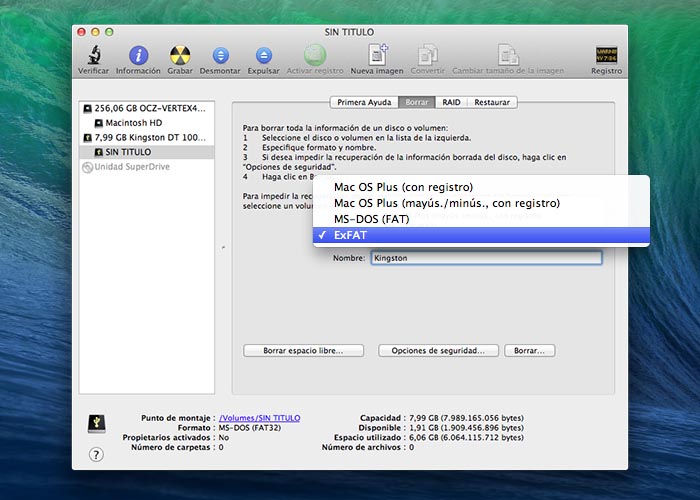700x500 pixels.
Task: Switch to the Borrar tab
Action: [417, 102]
